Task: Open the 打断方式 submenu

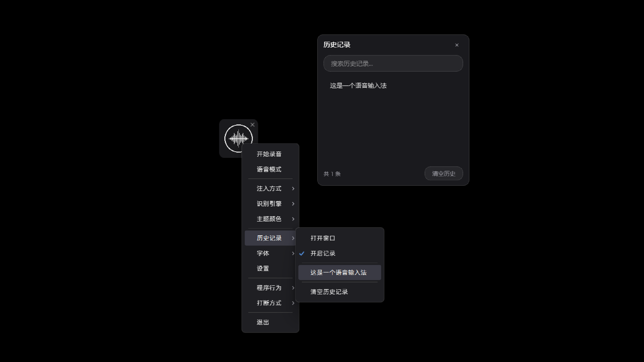Action: click(270, 303)
